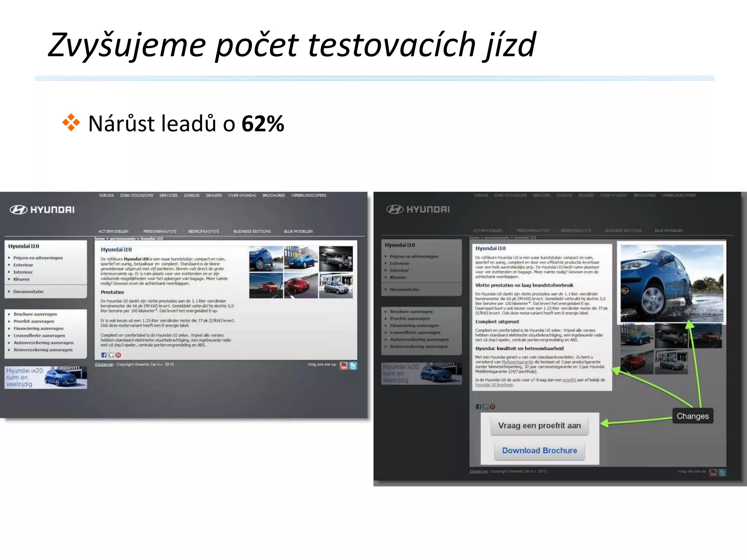Select ACTIEMODELLEN tab on the left page
This screenshot has width=747, height=560.
click(x=113, y=231)
